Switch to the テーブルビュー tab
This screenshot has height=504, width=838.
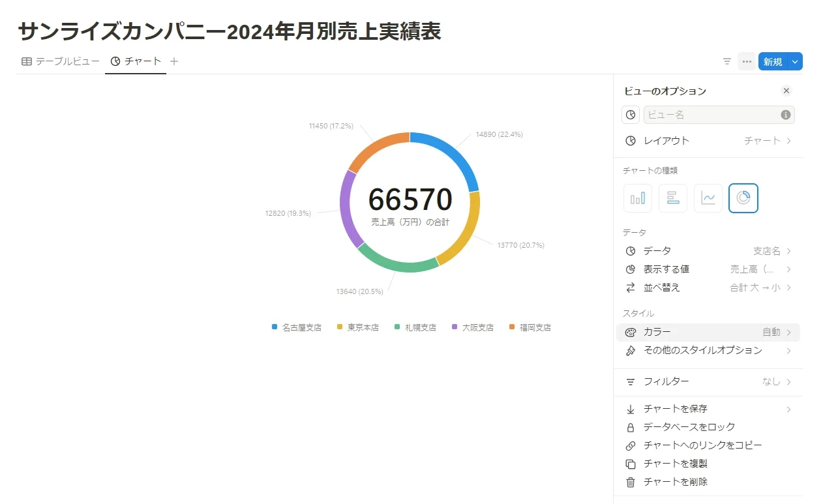61,61
